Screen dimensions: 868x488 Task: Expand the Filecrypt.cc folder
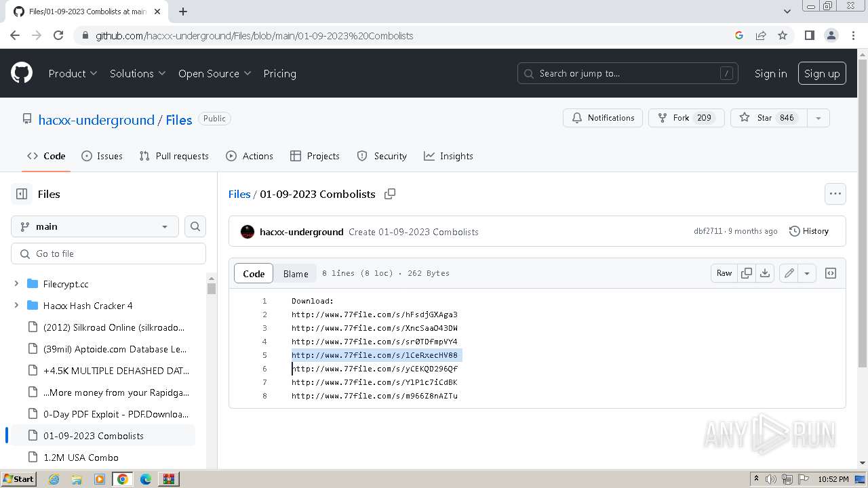[16, 284]
